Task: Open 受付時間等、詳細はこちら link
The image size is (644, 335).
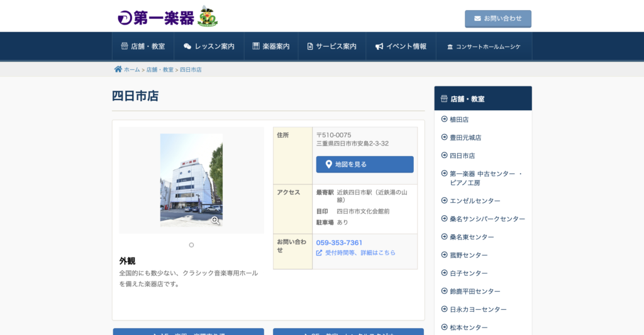Action: pos(360,253)
